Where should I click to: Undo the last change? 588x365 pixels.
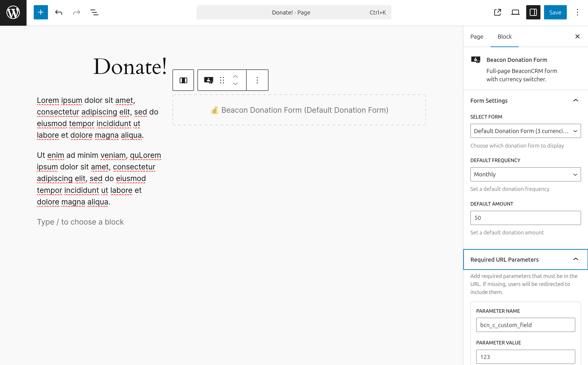pyautogui.click(x=58, y=12)
